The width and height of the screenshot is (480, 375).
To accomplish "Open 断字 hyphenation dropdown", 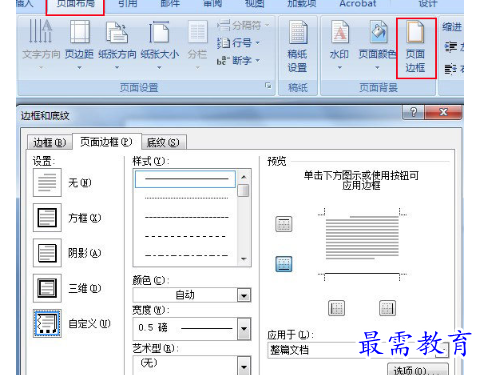I will click(x=238, y=61).
